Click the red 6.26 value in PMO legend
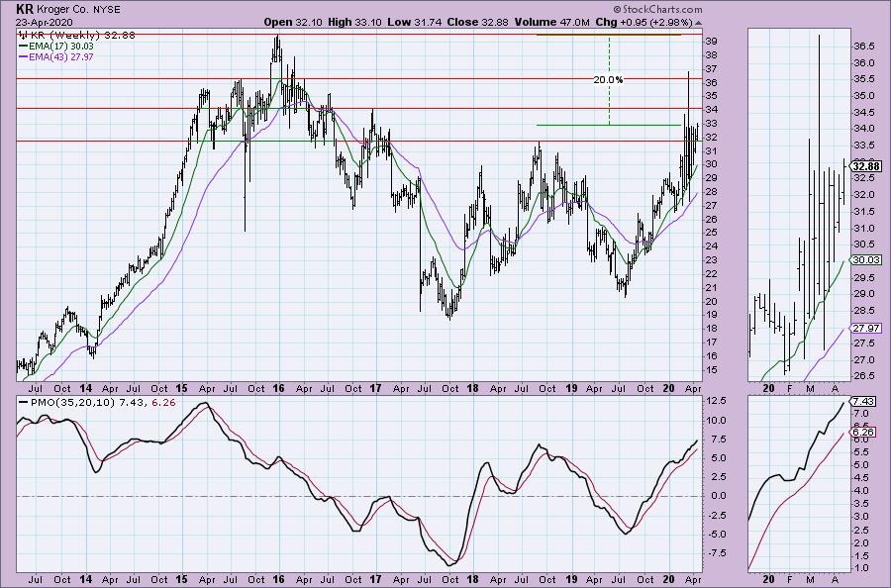This screenshot has width=891, height=588. [164, 402]
